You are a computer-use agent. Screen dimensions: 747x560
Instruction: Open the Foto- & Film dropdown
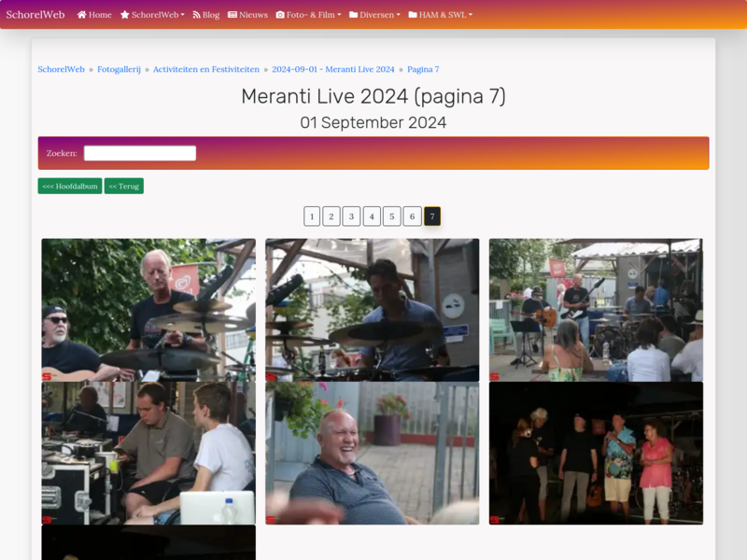(314, 15)
